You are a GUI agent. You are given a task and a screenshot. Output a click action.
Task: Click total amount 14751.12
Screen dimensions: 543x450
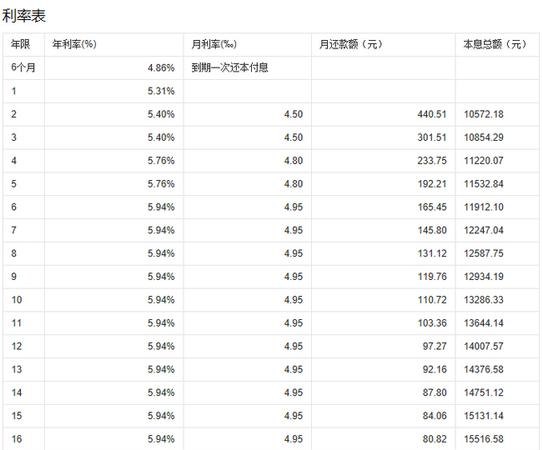[x=484, y=393]
